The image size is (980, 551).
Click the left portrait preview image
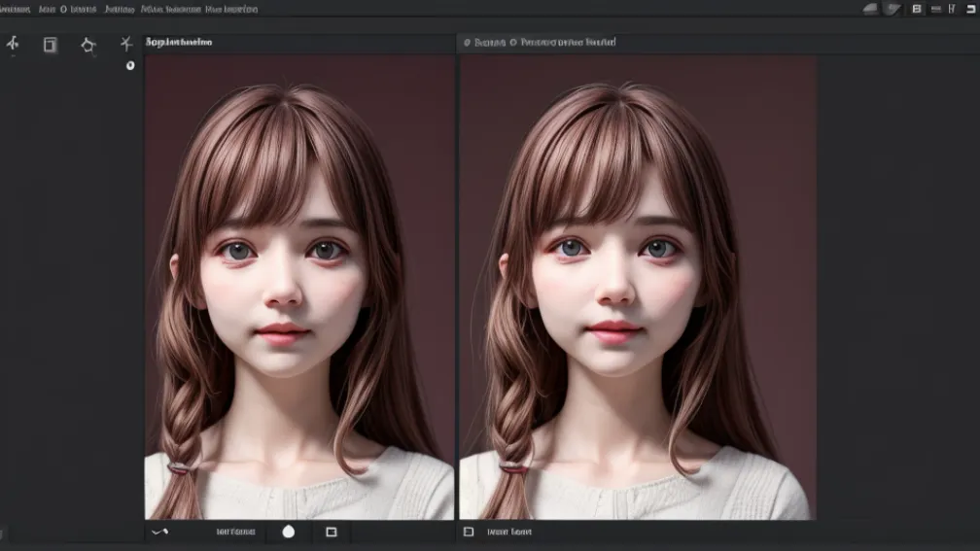coord(299,288)
